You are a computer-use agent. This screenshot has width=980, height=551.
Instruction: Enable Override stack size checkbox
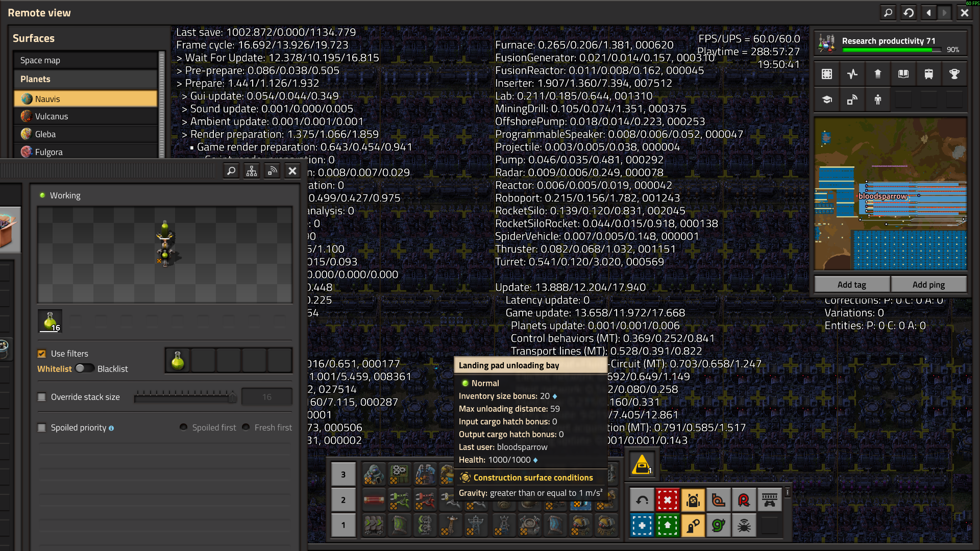tap(42, 397)
